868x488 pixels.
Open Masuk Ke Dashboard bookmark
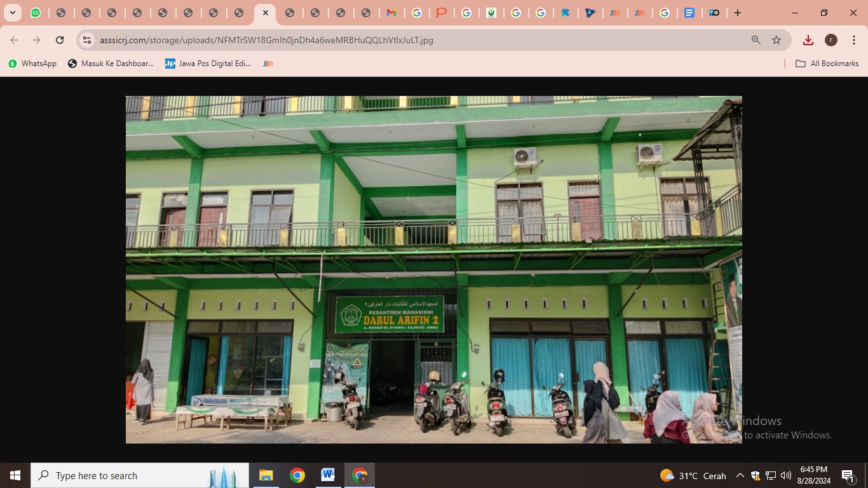coord(111,64)
